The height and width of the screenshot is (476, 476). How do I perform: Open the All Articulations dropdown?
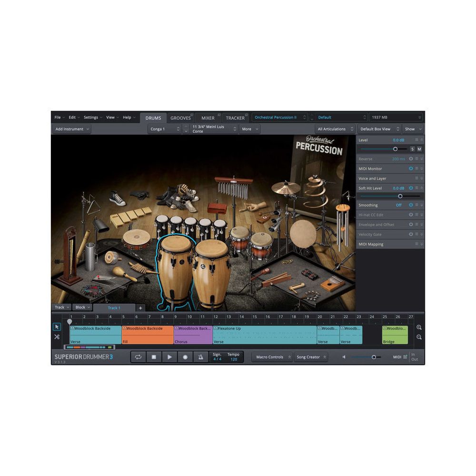(x=334, y=129)
